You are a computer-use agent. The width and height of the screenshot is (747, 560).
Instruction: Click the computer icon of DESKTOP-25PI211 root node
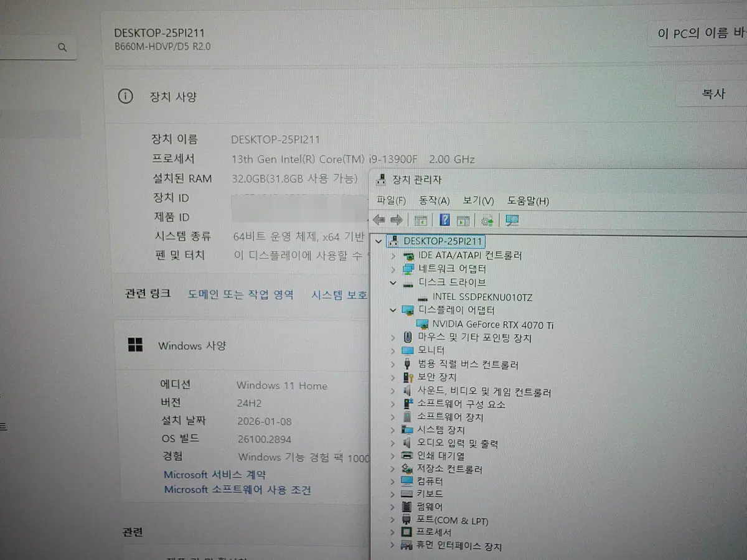tap(393, 241)
